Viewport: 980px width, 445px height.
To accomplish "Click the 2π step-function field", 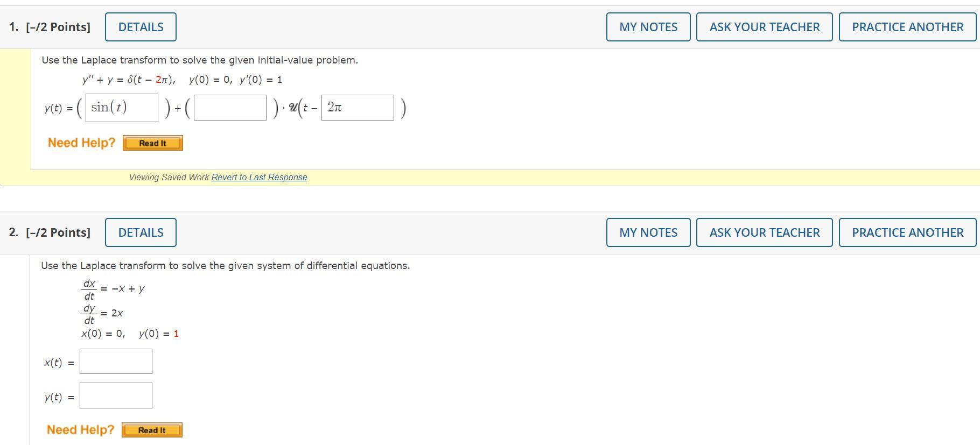I will 358,108.
